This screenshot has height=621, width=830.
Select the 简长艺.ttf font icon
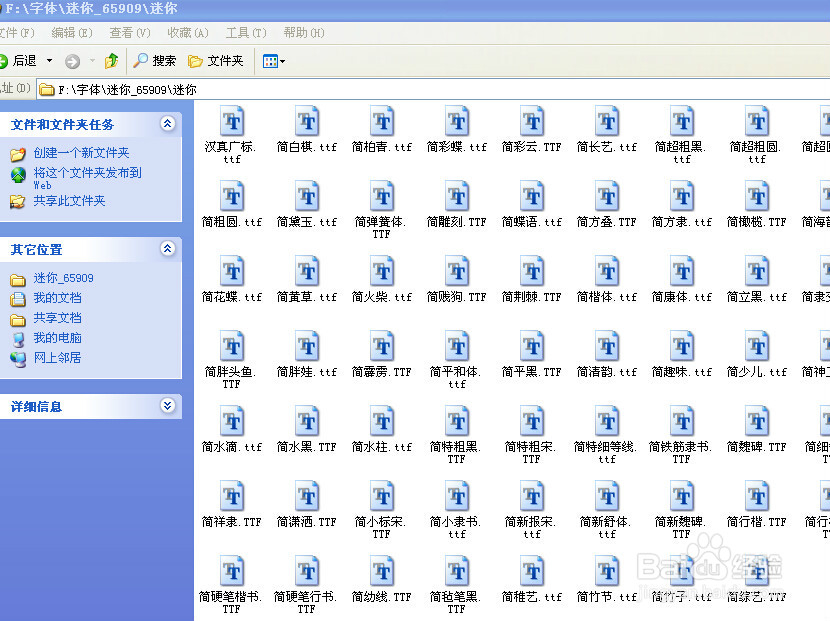pos(607,121)
